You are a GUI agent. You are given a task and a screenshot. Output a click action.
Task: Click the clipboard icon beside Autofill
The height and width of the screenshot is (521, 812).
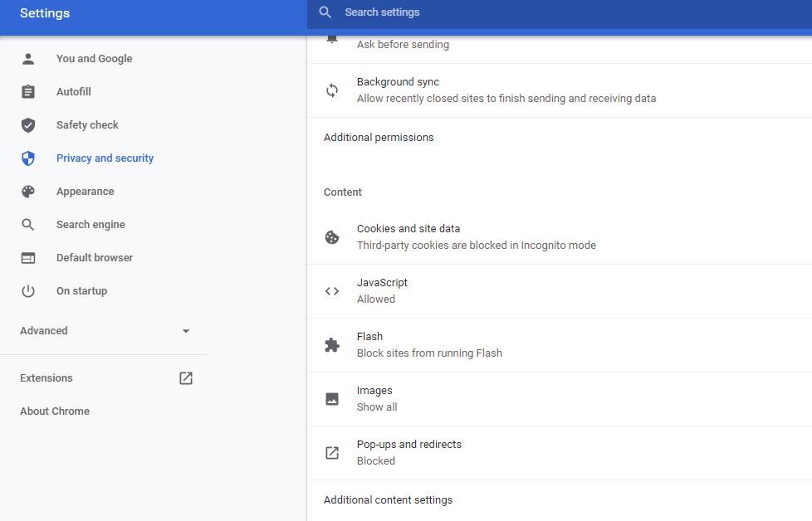(28, 91)
